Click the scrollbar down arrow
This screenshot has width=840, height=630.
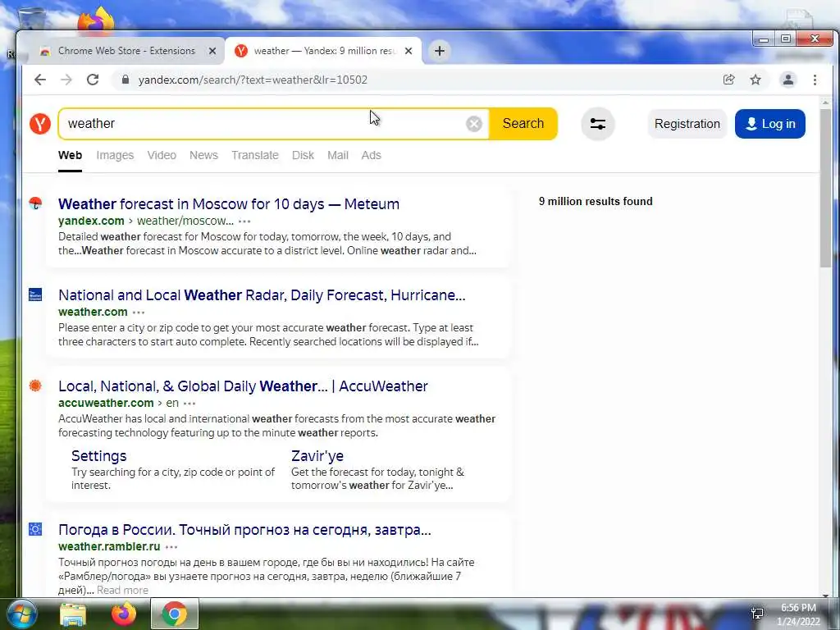825,595
